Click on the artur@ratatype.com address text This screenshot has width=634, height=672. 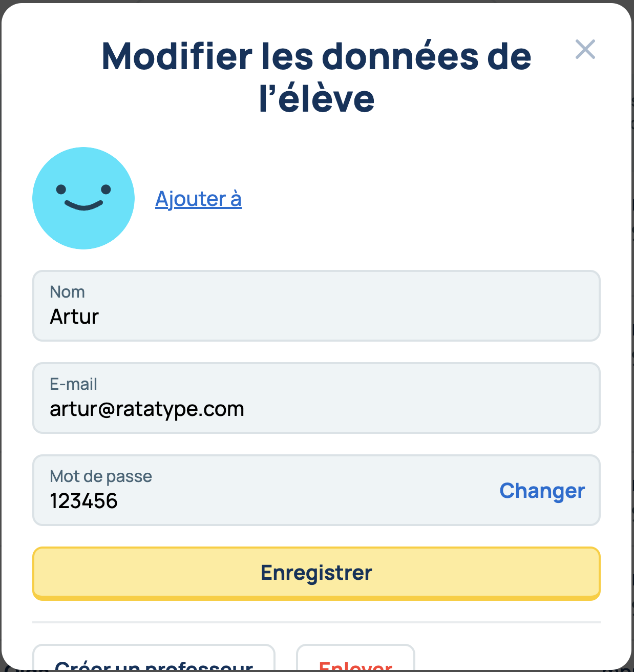[147, 409]
